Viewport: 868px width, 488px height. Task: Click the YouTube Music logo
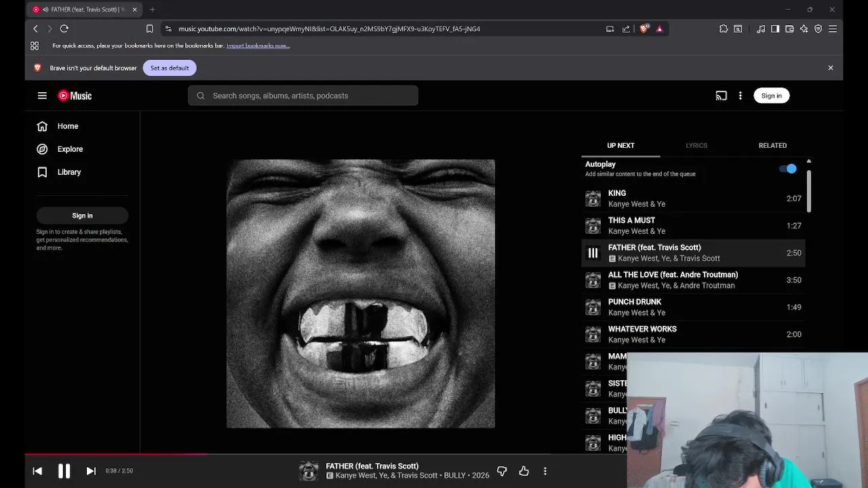click(x=75, y=96)
